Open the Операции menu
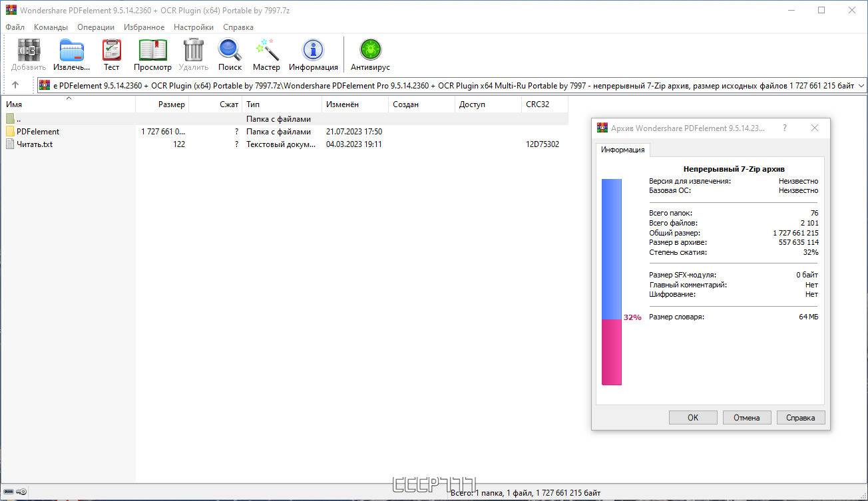The image size is (868, 501). point(96,27)
